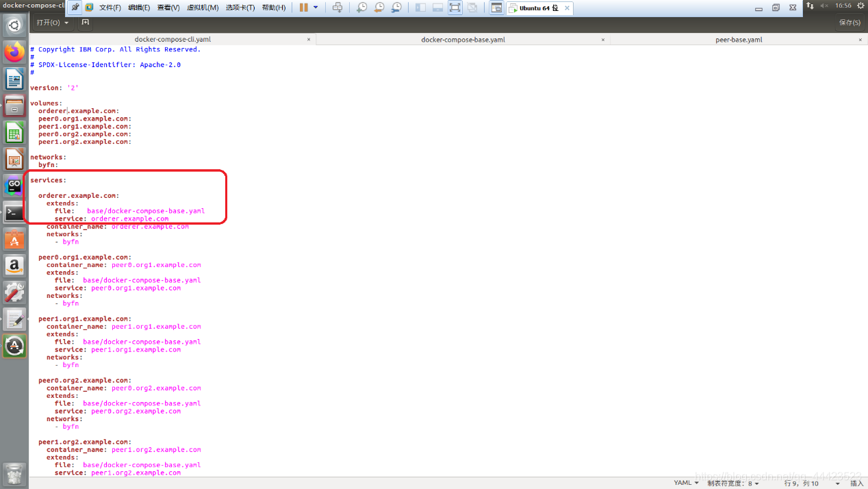Switch to docker-compose-base.yaml tab

[x=463, y=40]
